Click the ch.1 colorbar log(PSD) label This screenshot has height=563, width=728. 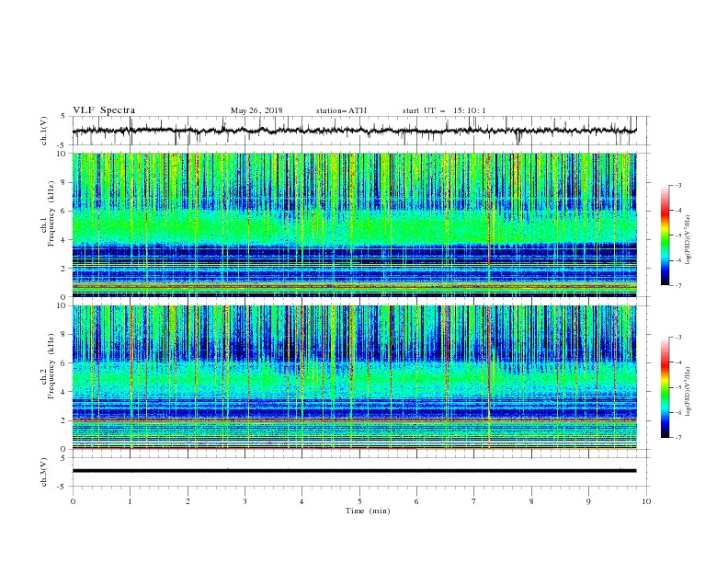688,240
